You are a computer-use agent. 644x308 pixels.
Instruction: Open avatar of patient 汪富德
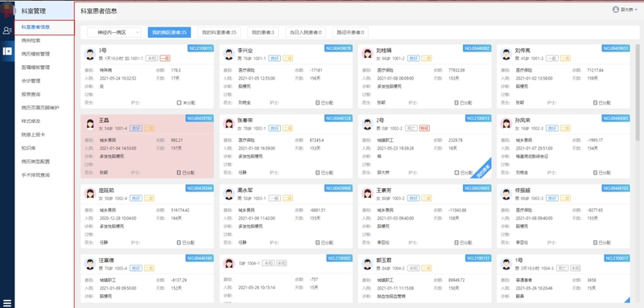pyautogui.click(x=90, y=264)
